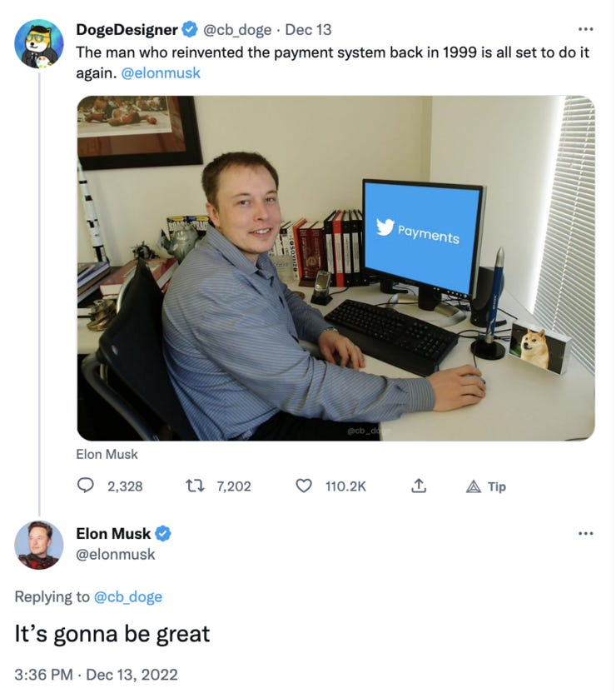Expand more options on Elon Musk reply
The width and height of the screenshot is (616, 693).
click(585, 533)
